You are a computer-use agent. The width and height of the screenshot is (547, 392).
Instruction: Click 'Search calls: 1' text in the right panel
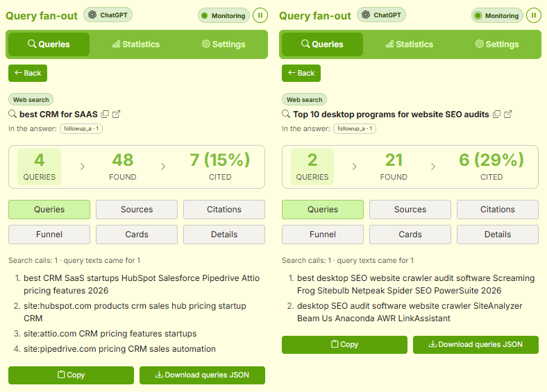click(x=307, y=260)
